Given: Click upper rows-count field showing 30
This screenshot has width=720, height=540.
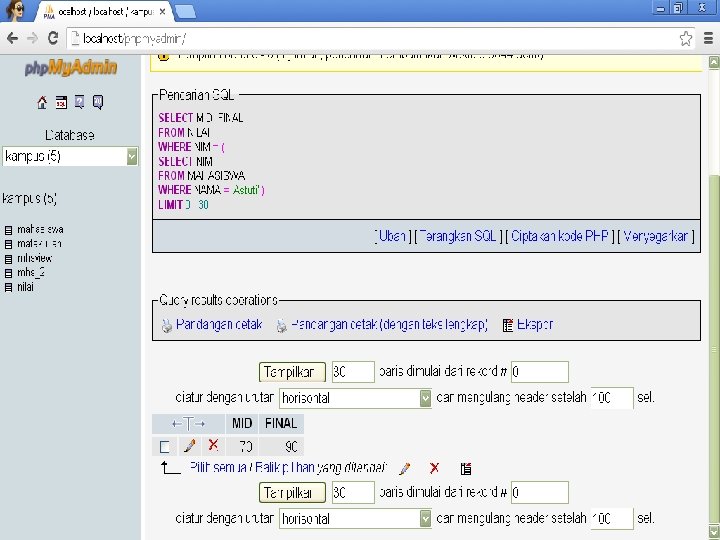Looking at the screenshot, I should point(353,371).
